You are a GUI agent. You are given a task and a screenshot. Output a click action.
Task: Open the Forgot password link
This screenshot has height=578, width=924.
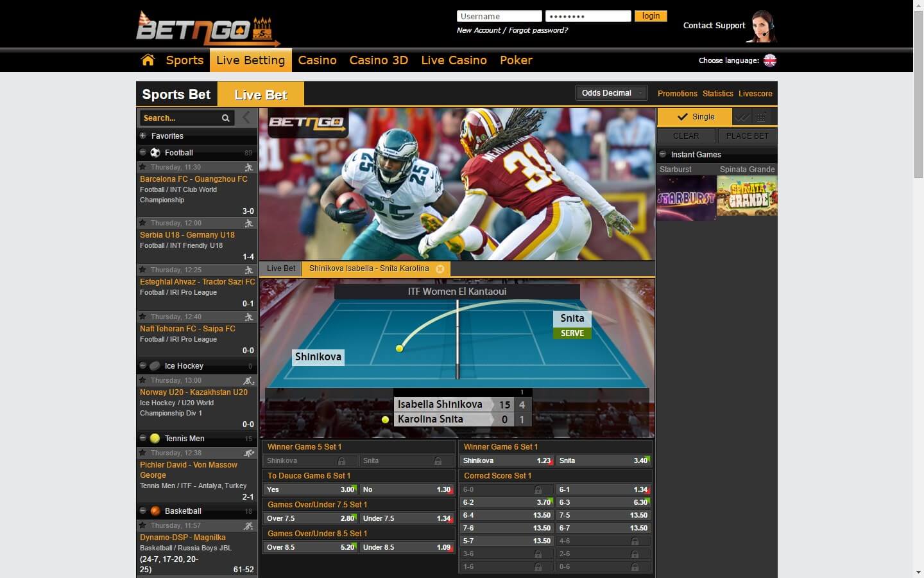(x=538, y=30)
